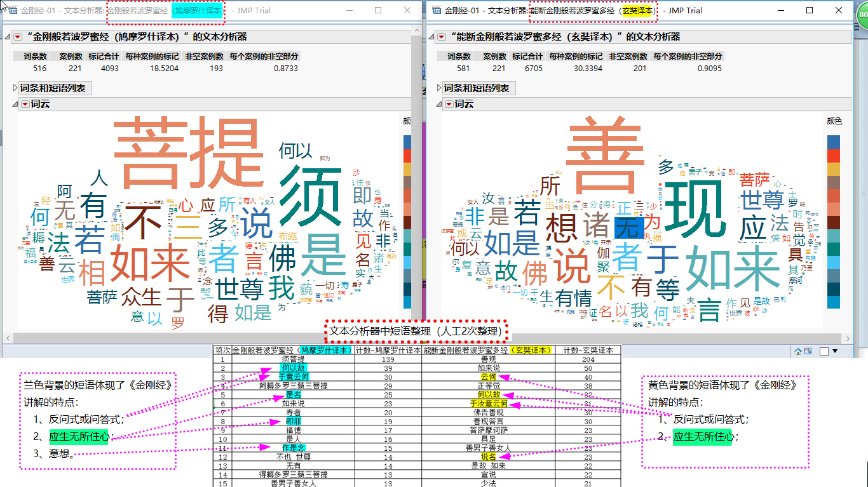Click right arrow of right window horizontal scrollbar
Image resolution: width=868 pixels, height=487 pixels.
(x=847, y=338)
